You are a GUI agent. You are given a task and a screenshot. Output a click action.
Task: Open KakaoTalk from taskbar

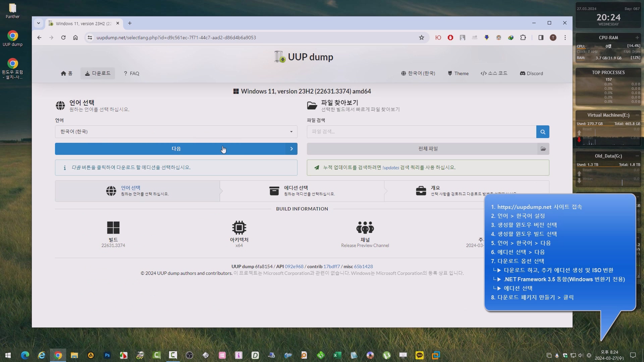[420, 355]
